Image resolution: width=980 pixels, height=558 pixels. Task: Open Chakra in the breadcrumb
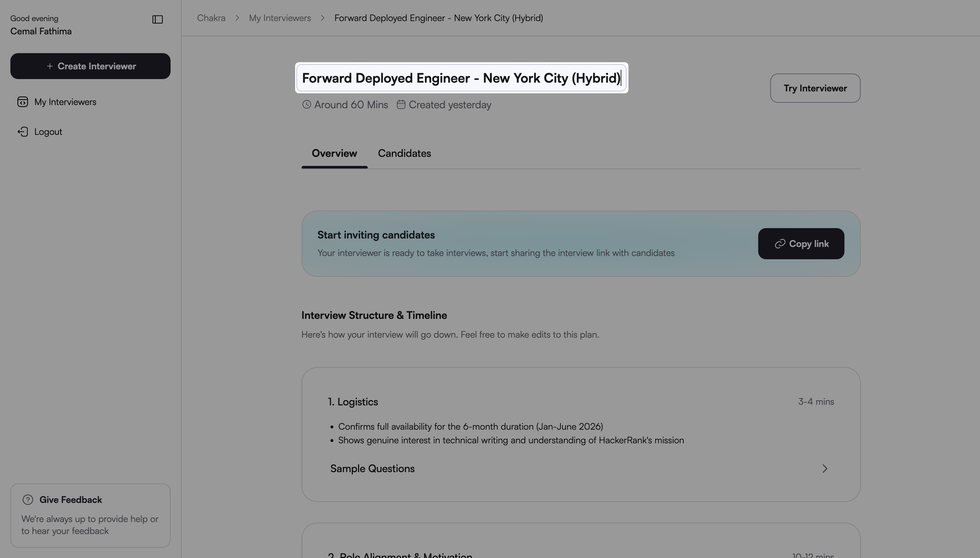click(211, 18)
